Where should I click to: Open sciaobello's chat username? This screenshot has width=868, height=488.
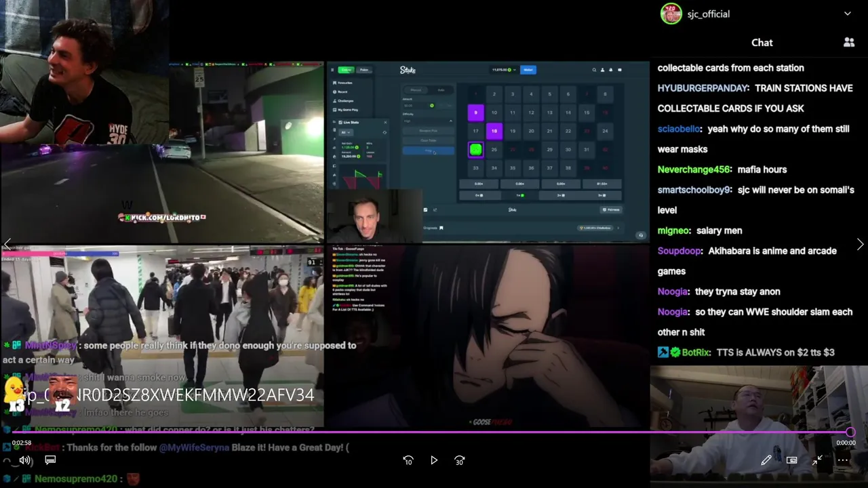tap(679, 129)
